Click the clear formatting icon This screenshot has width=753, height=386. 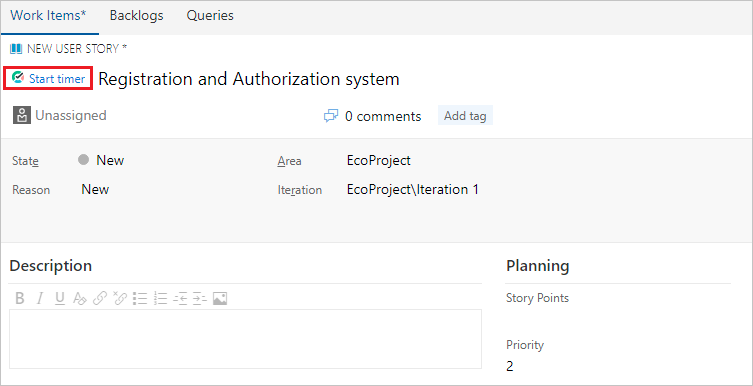point(79,299)
